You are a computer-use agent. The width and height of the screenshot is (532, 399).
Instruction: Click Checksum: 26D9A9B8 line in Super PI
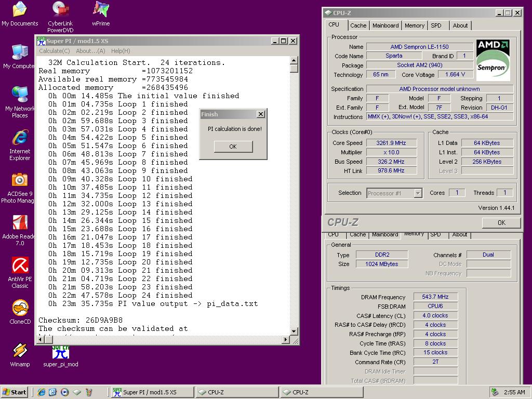pos(81,320)
